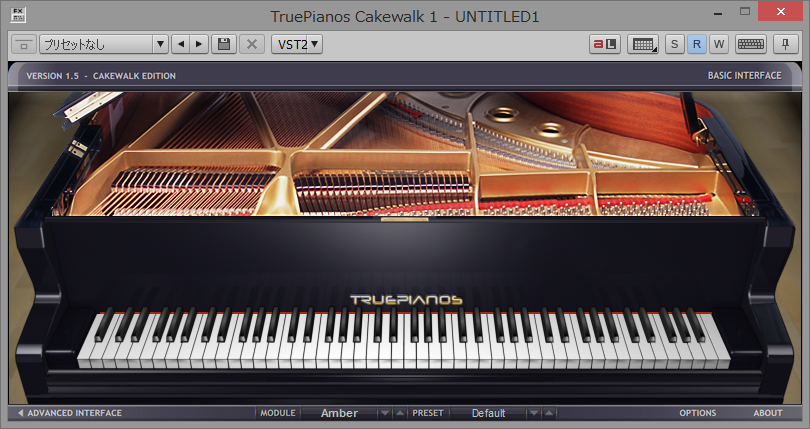Go to the next preset arrow

[x=199, y=44]
